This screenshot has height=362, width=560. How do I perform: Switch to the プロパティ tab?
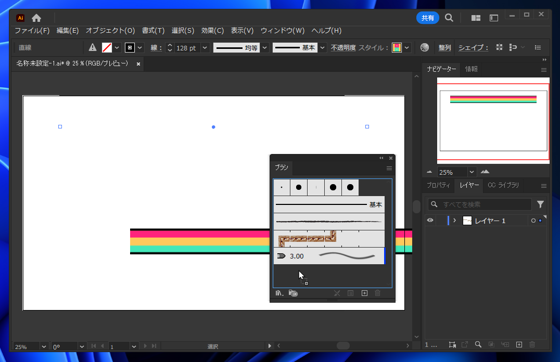tap(438, 185)
